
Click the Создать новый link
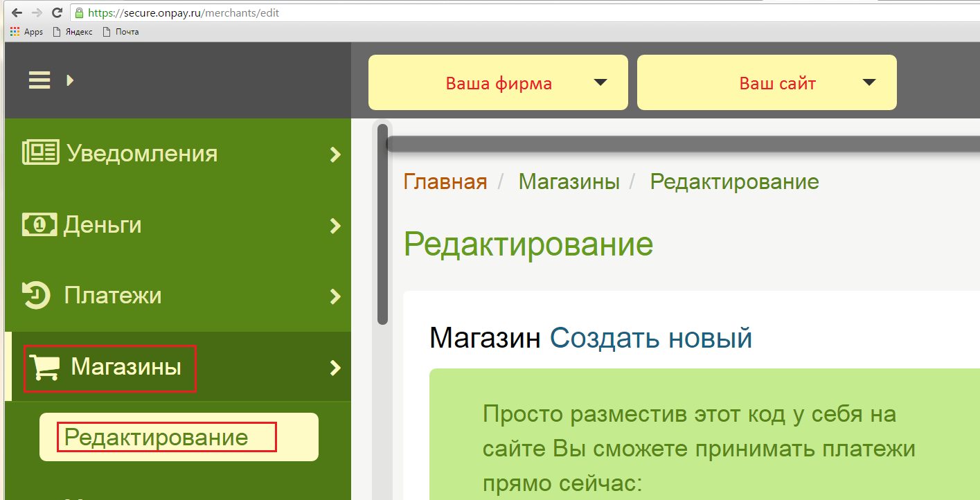coord(651,338)
